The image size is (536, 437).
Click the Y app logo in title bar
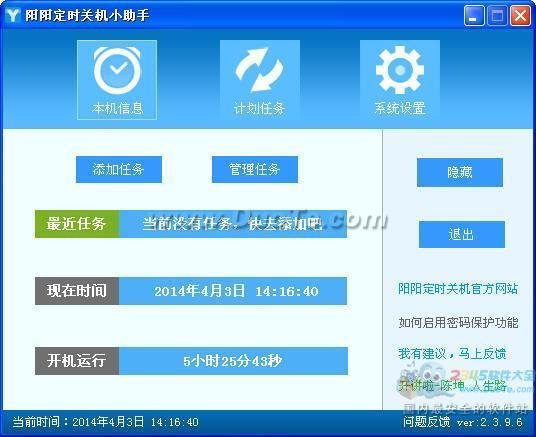(13, 15)
